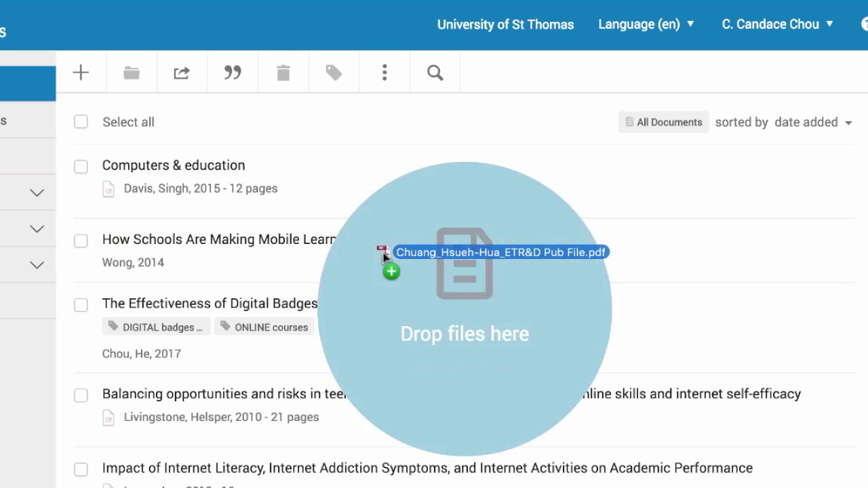Click the tag icon in the toolbar
This screenshot has height=488, width=868.
(x=334, y=73)
